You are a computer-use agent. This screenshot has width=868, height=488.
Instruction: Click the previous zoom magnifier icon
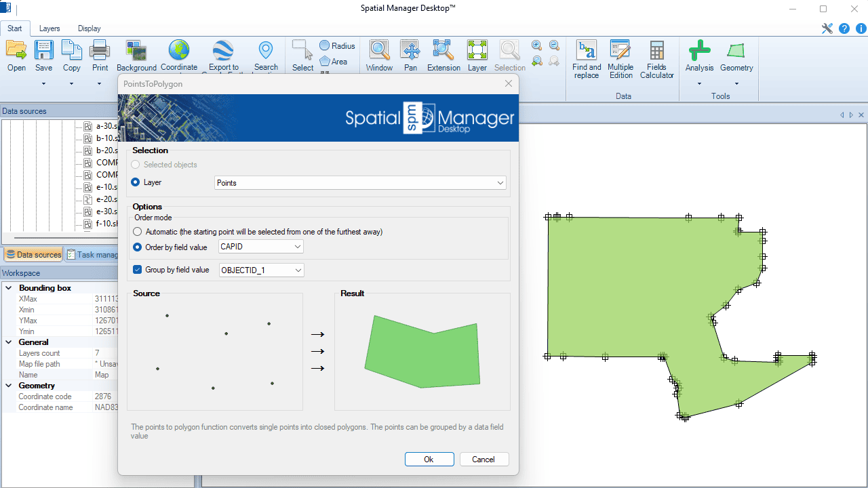536,61
